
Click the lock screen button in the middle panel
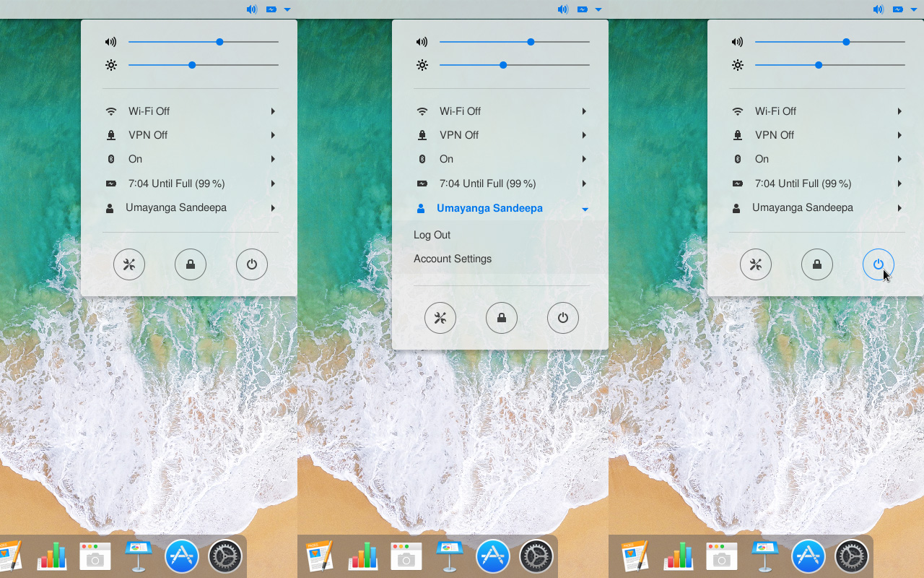[502, 318]
